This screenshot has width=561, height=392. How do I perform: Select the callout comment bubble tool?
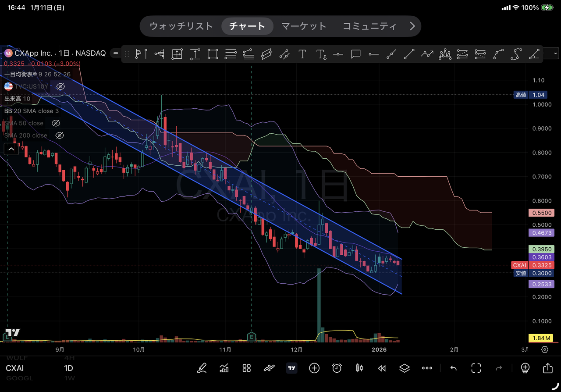coord(356,54)
